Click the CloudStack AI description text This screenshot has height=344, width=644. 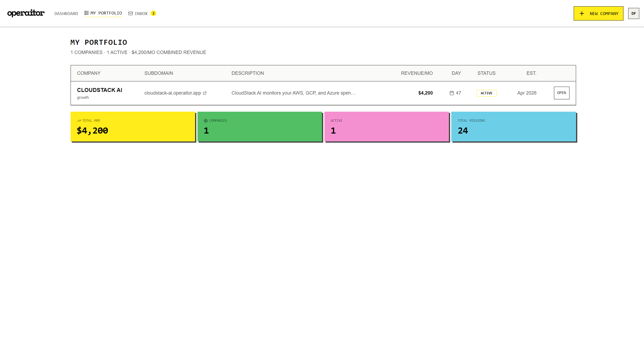point(294,93)
